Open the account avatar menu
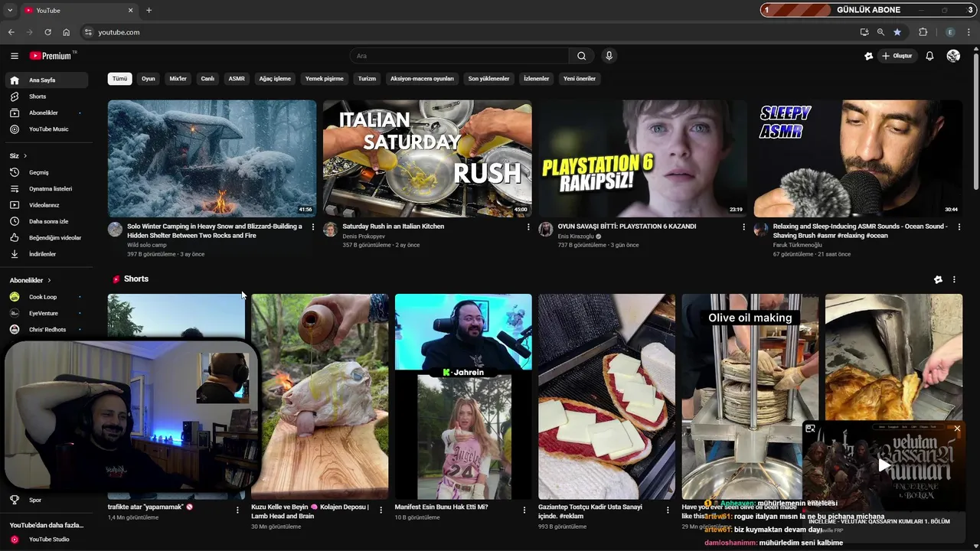Image resolution: width=980 pixels, height=551 pixels. 953,56
